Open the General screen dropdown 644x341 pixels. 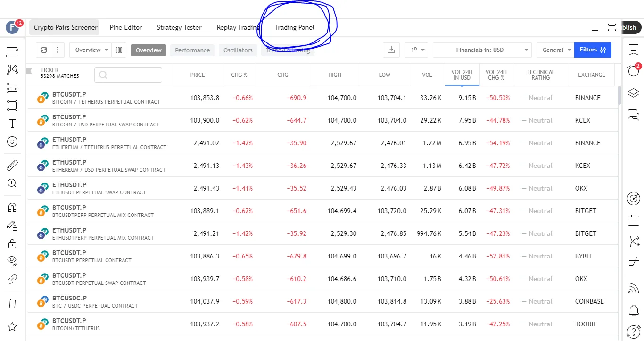click(555, 50)
